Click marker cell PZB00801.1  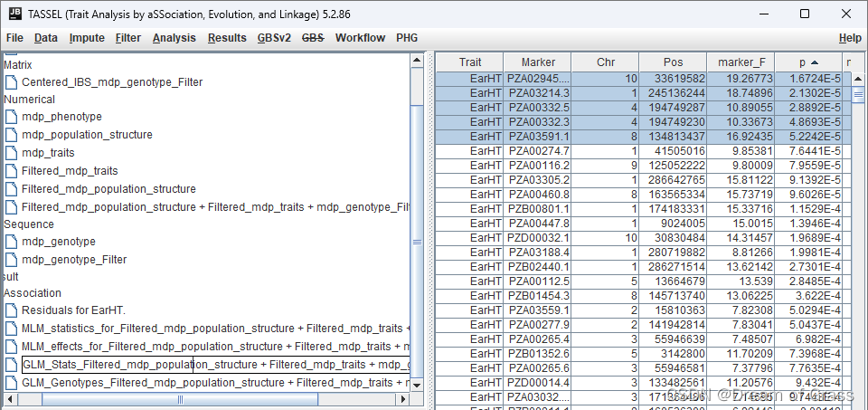(537, 208)
